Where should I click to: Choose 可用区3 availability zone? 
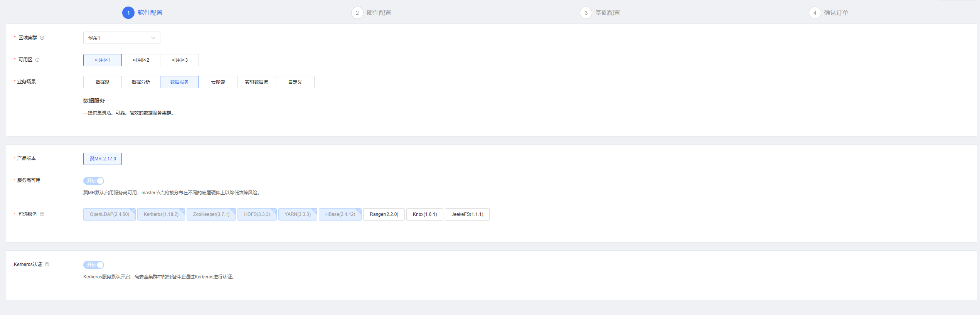179,60
